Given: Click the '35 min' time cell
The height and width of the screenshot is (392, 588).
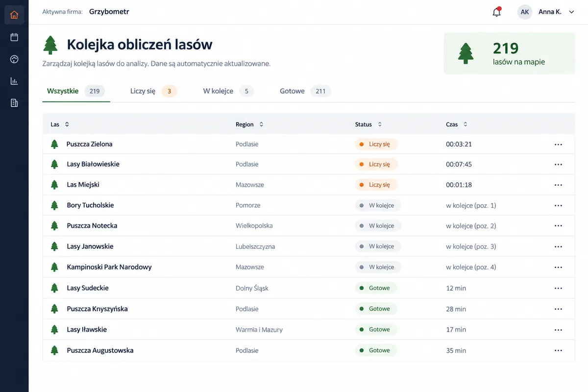Looking at the screenshot, I should point(456,350).
